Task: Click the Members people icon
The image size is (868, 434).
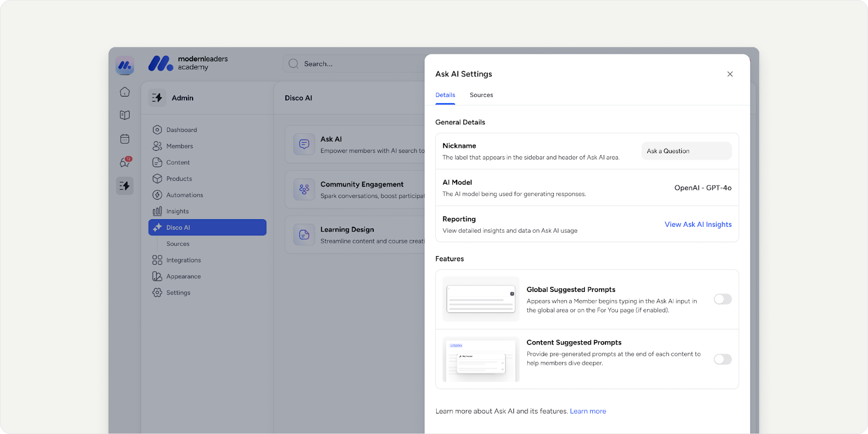Action: pyautogui.click(x=157, y=146)
